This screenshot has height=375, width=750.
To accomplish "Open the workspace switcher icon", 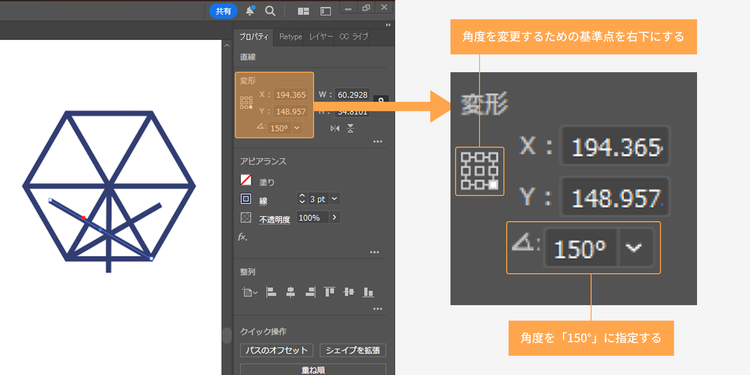I will [326, 11].
